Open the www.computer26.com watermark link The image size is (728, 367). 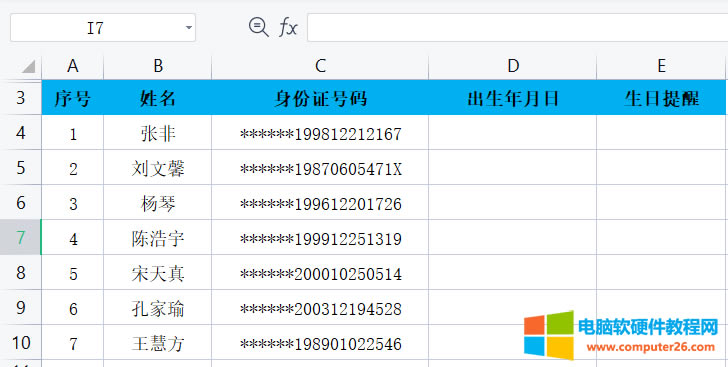[x=651, y=347]
